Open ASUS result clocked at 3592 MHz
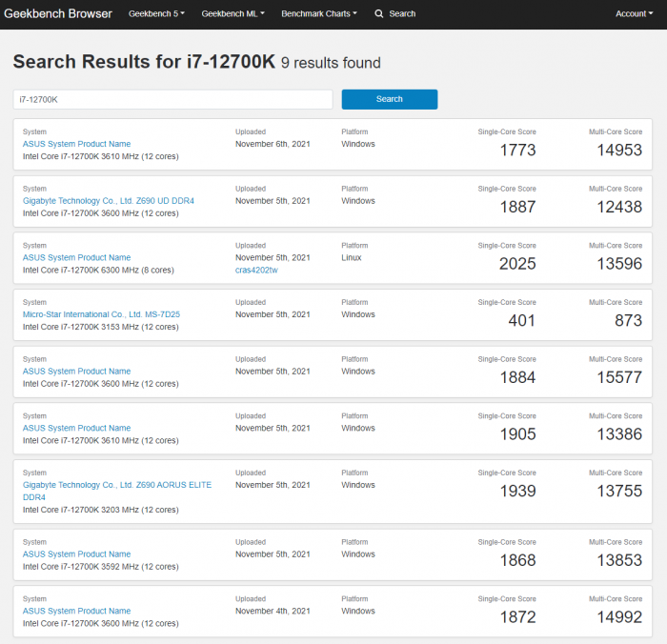Screen dimensions: 667x644 76,553
